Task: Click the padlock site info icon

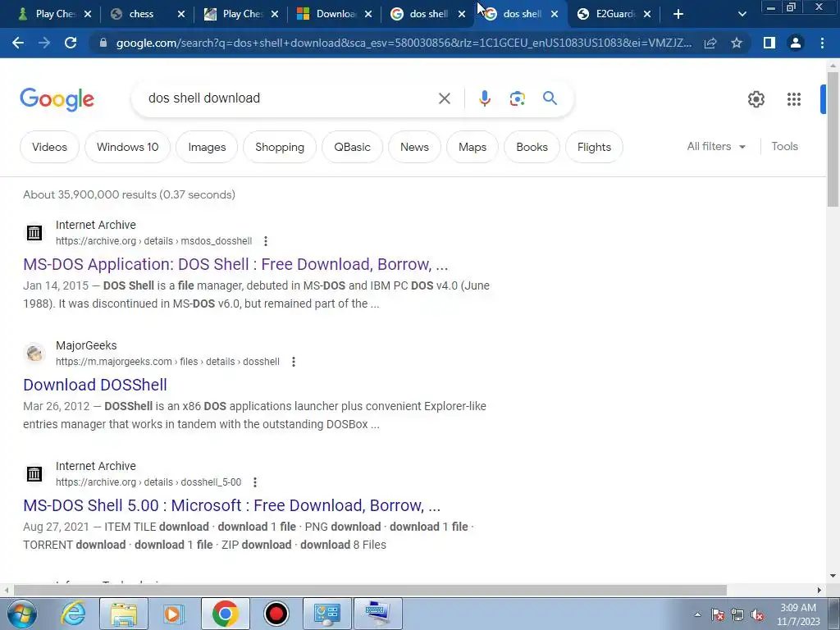Action: click(x=103, y=43)
